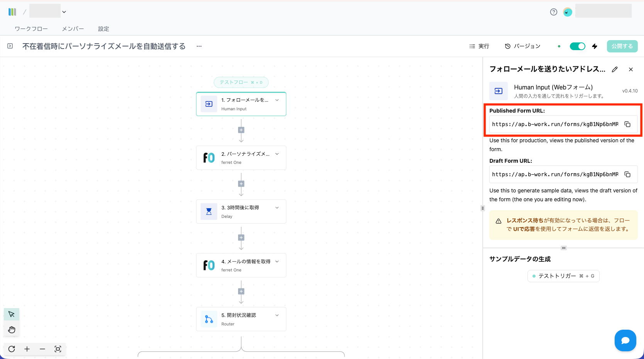Open the chat support bubble
The image size is (644, 359).
[625, 340]
